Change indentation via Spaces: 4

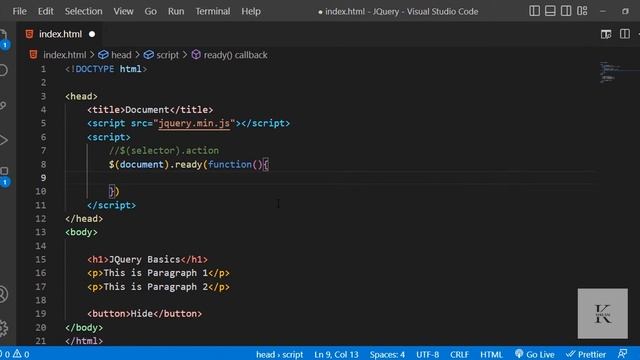387,354
